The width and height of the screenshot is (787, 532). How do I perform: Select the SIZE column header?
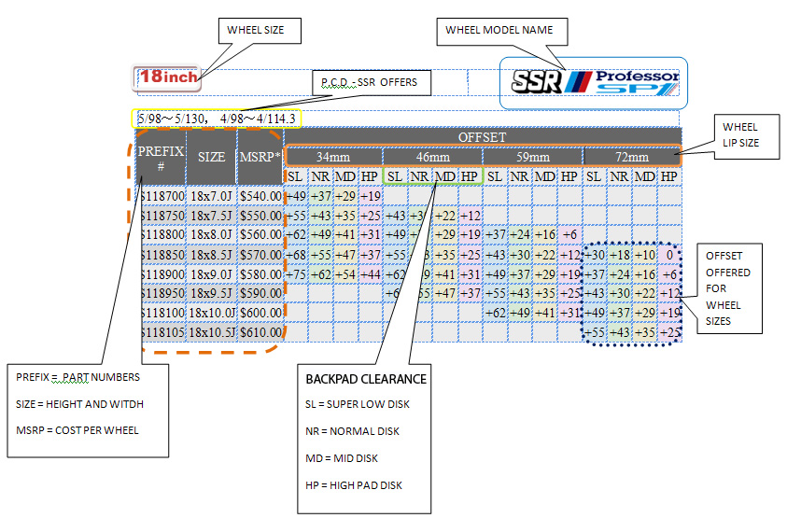211,157
